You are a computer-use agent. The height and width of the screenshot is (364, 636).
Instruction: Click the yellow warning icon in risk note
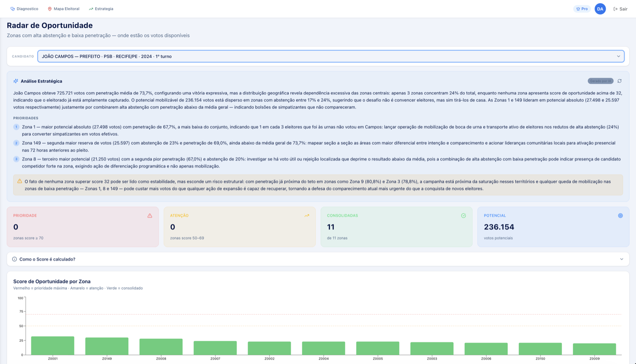point(20,181)
